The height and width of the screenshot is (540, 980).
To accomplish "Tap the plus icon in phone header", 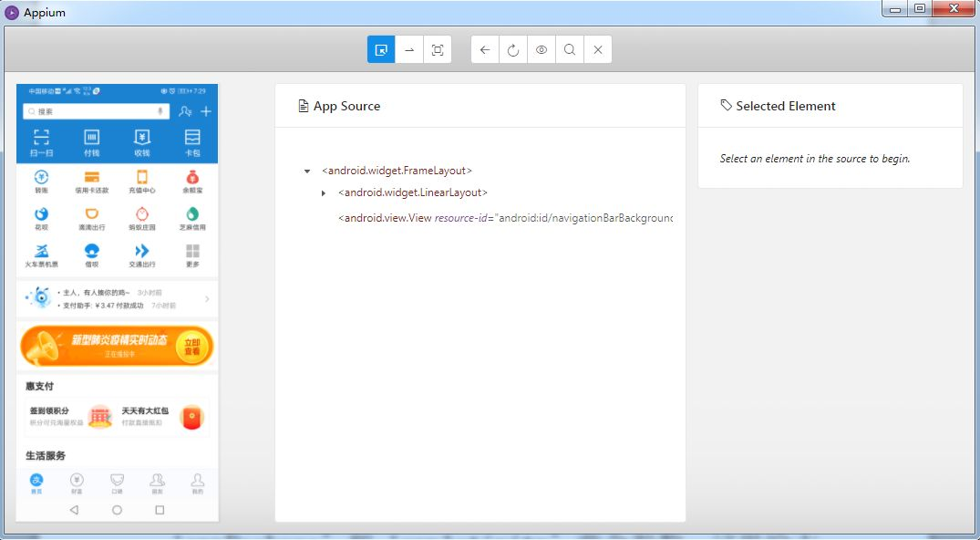I will coord(206,111).
